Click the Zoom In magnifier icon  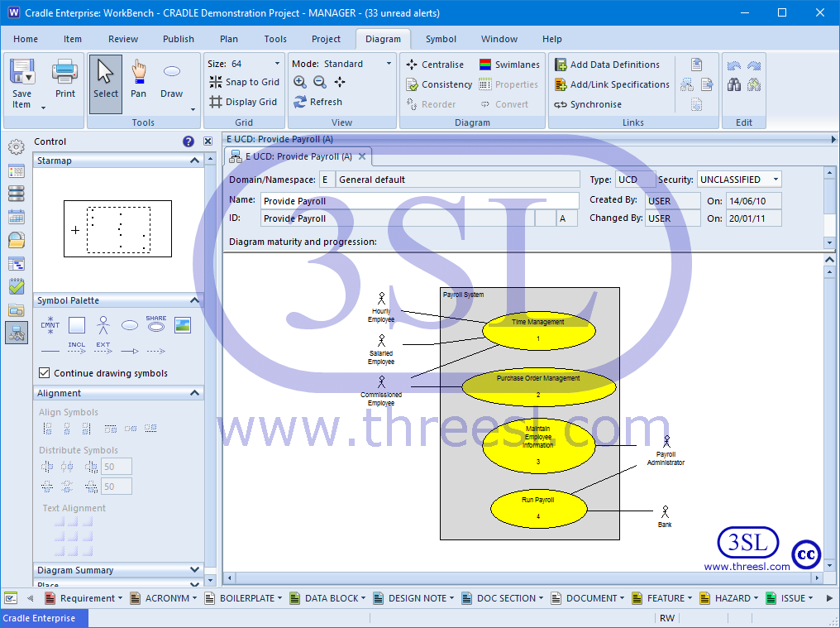pos(300,82)
